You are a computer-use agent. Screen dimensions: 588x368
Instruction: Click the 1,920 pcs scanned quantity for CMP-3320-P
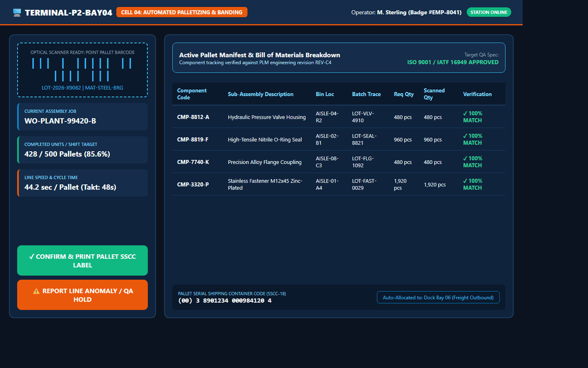point(435,184)
